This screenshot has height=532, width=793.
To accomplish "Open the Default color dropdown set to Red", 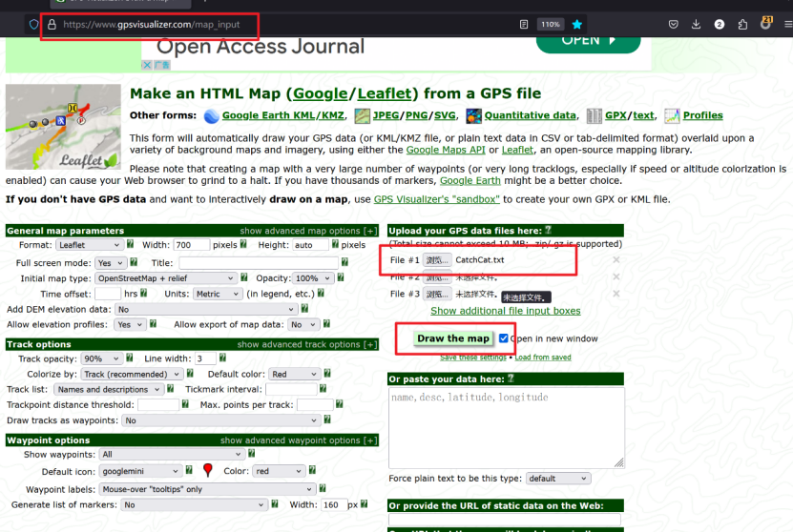I will (x=292, y=375).
